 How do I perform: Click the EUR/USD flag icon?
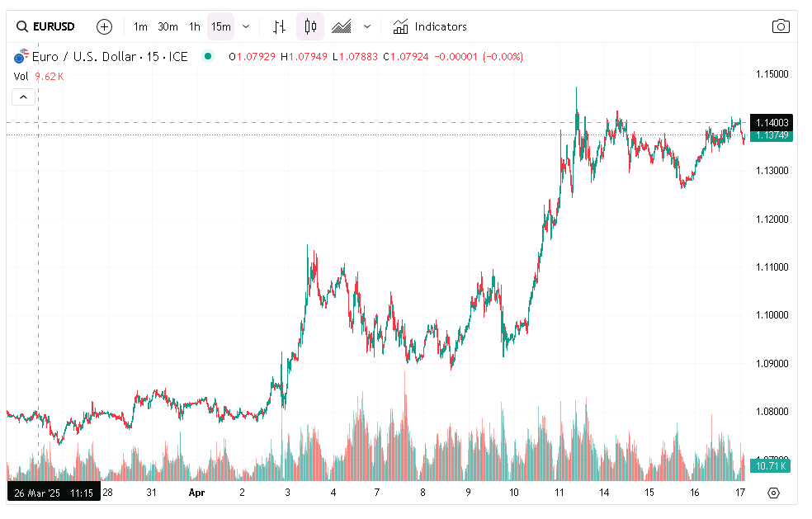pos(20,57)
